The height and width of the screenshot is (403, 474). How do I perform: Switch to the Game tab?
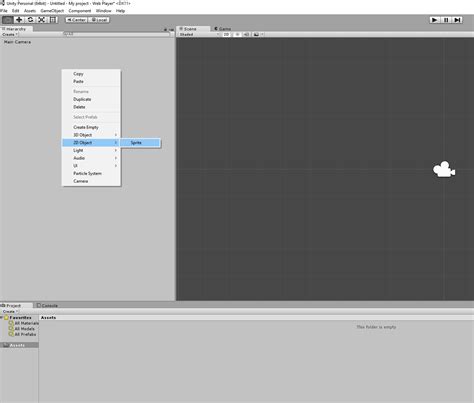223,29
